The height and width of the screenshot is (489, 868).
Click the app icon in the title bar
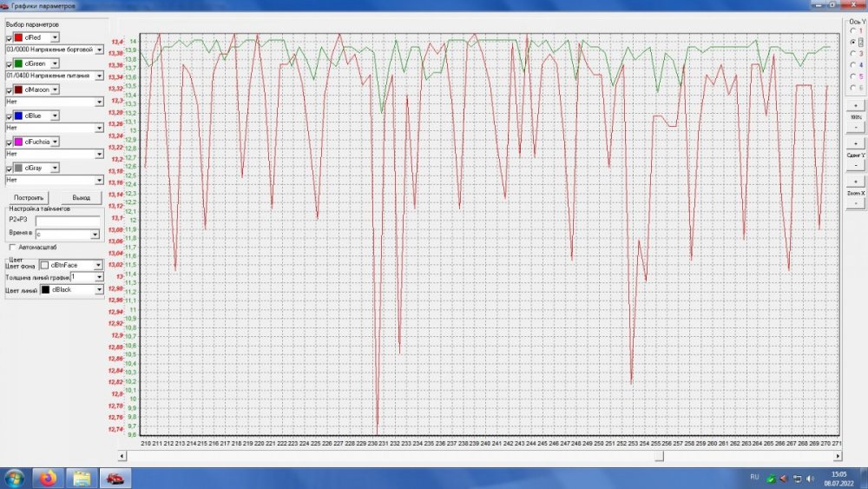pyautogui.click(x=4, y=5)
